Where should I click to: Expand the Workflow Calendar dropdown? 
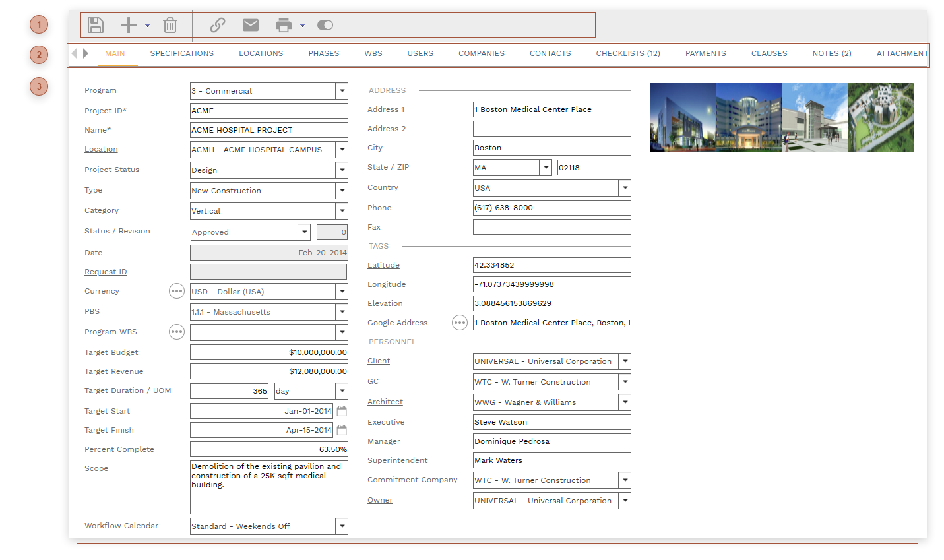pyautogui.click(x=342, y=526)
